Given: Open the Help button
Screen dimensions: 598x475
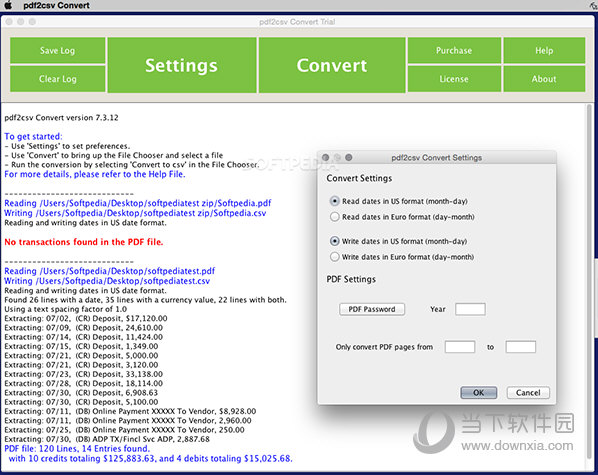Looking at the screenshot, I should 544,50.
